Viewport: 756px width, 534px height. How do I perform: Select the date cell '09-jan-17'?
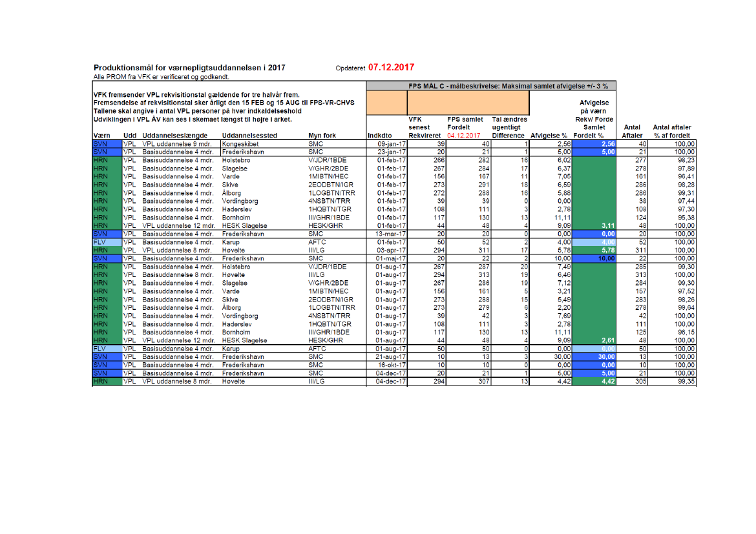point(392,144)
